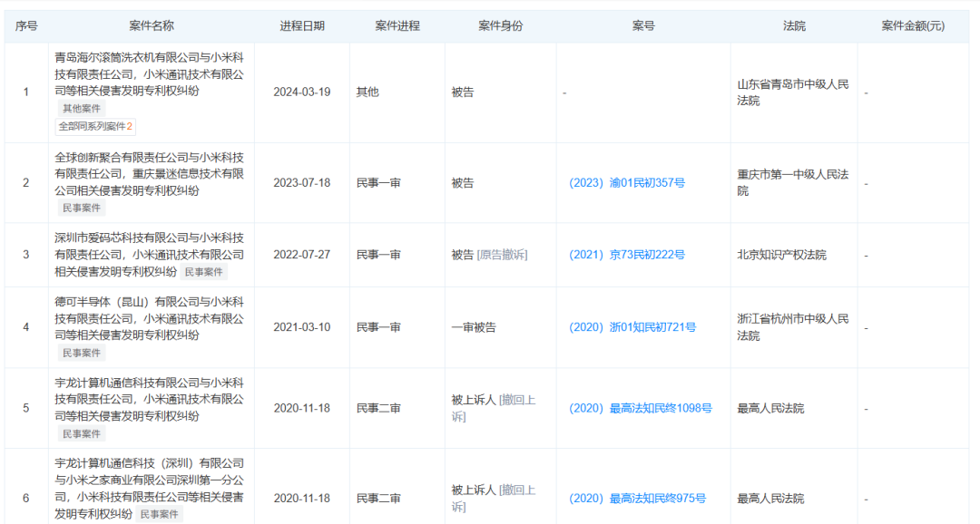Select date 2024-03-19
980x524 pixels.
click(302, 92)
